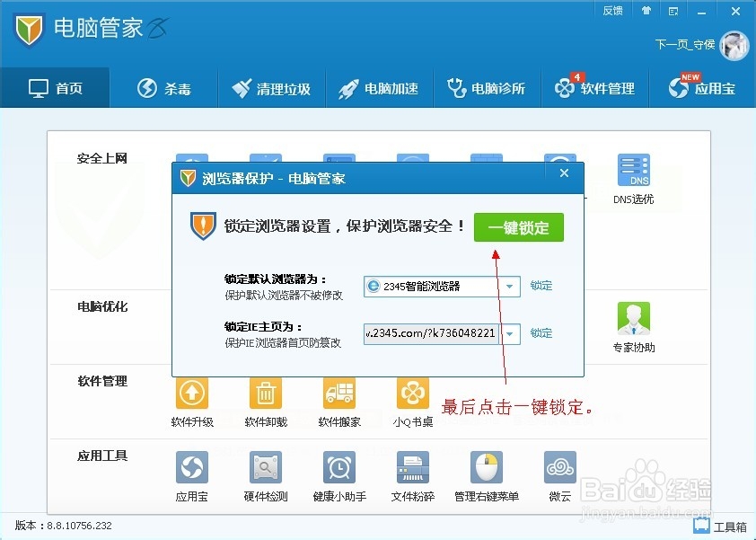Open the main menu icon in title bar
The width and height of the screenshot is (756, 540).
(673, 11)
